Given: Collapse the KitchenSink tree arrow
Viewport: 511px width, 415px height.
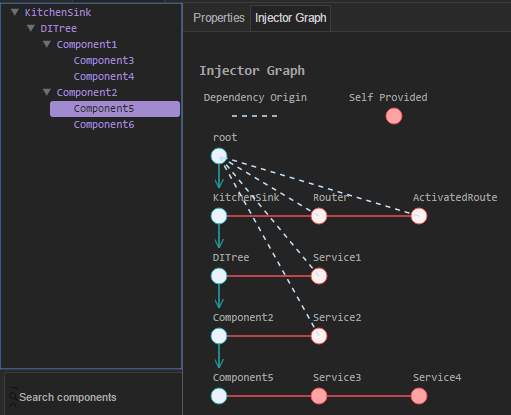Looking at the screenshot, I should pyautogui.click(x=15, y=12).
